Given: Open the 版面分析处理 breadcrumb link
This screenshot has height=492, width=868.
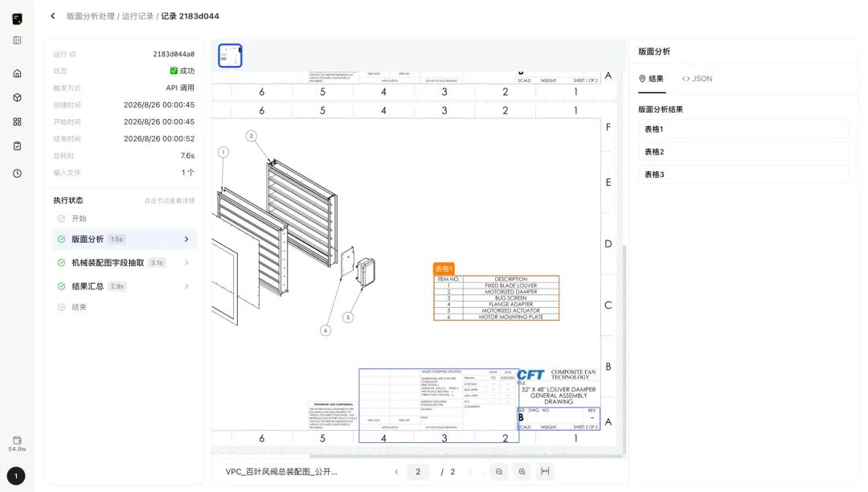Looking at the screenshot, I should tap(91, 16).
